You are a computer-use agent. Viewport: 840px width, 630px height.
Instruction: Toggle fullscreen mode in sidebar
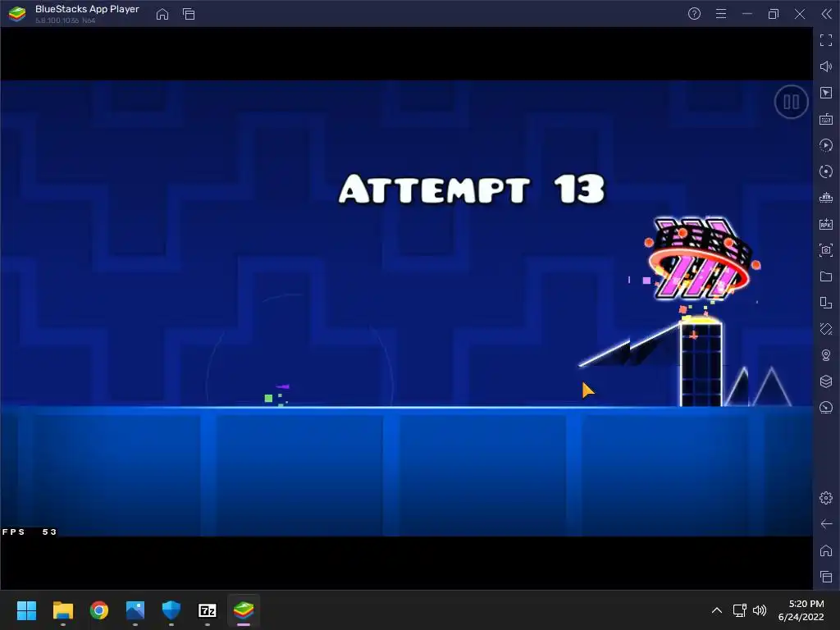[826, 40]
